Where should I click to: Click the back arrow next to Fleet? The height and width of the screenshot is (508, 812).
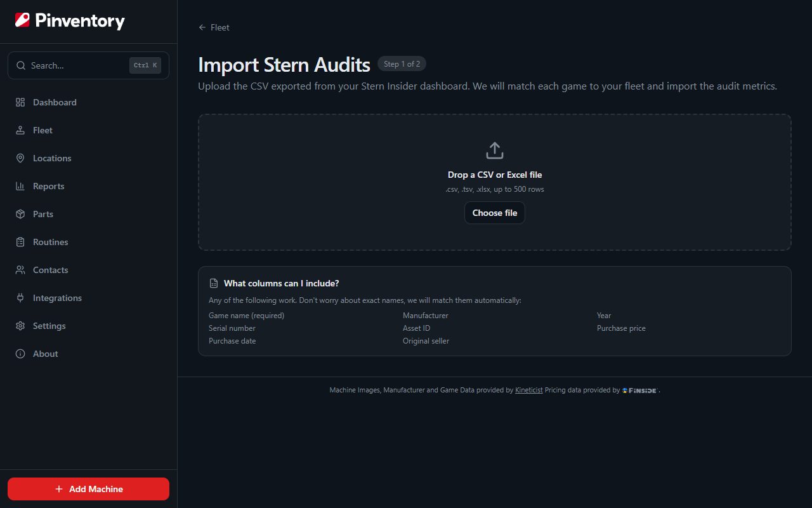202,27
